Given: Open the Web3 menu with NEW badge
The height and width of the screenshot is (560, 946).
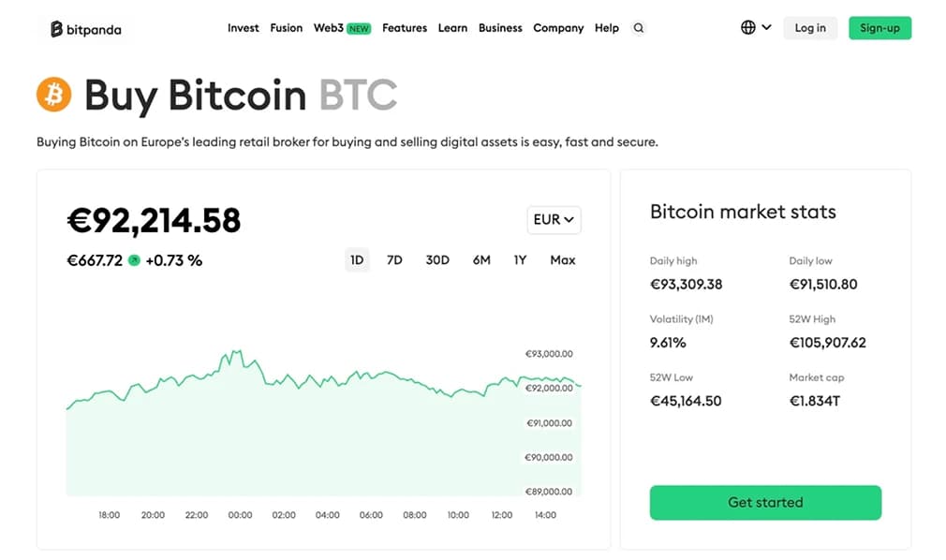Looking at the screenshot, I should (327, 28).
